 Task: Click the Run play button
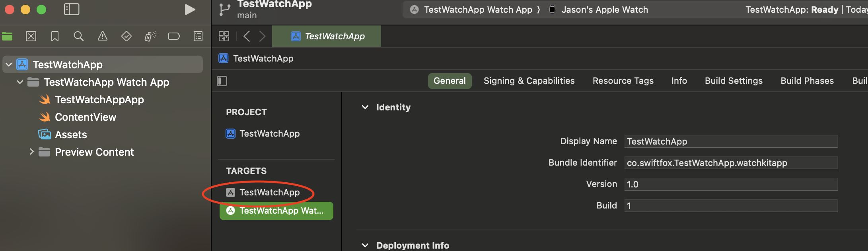(x=190, y=10)
